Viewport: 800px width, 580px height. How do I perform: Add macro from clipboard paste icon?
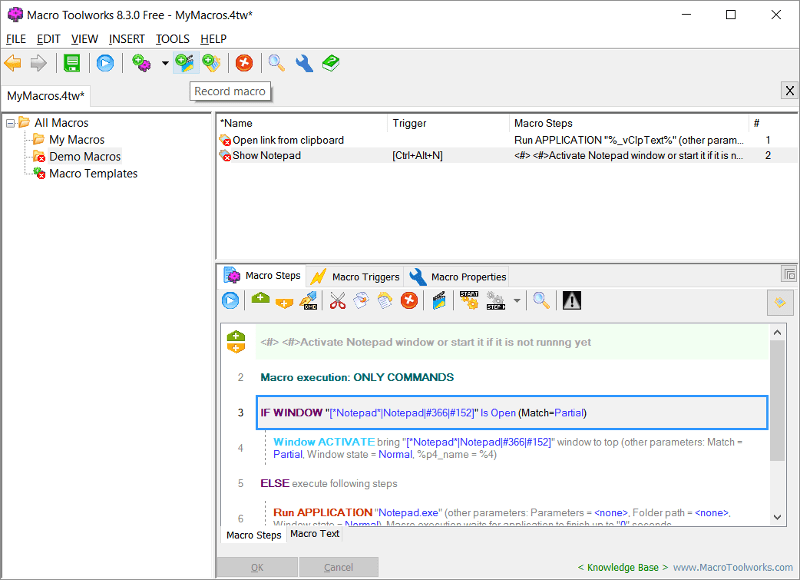[211, 63]
